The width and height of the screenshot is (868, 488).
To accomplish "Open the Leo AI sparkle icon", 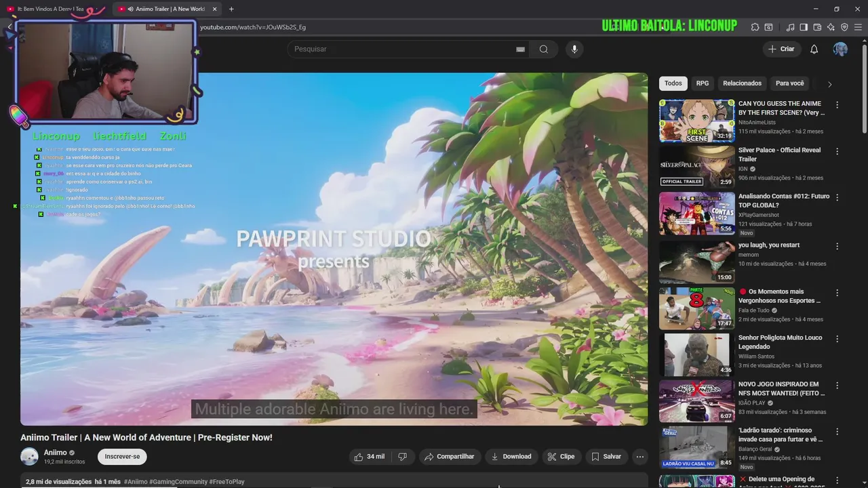I will 831,27.
